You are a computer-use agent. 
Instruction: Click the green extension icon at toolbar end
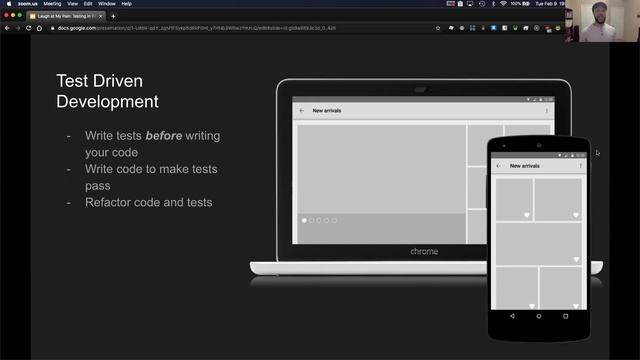point(558,28)
